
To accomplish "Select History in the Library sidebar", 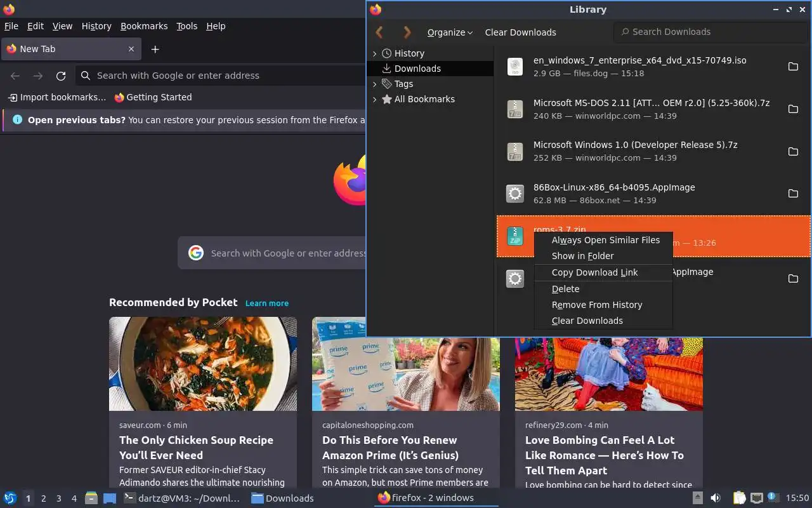I will pyautogui.click(x=431, y=53).
